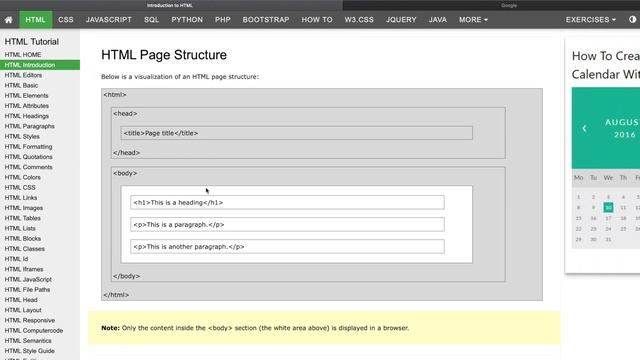Click '<p>This is another paragraph.</p>' box

(x=287, y=247)
